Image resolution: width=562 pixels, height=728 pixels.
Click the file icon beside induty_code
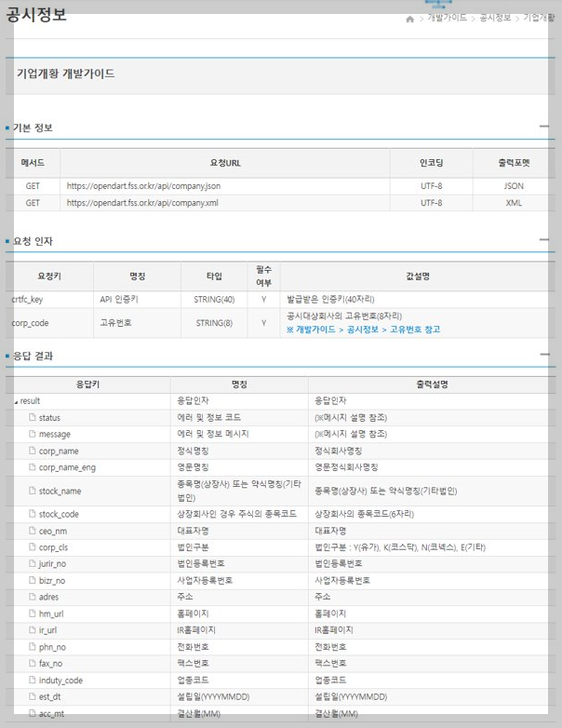[x=32, y=680]
